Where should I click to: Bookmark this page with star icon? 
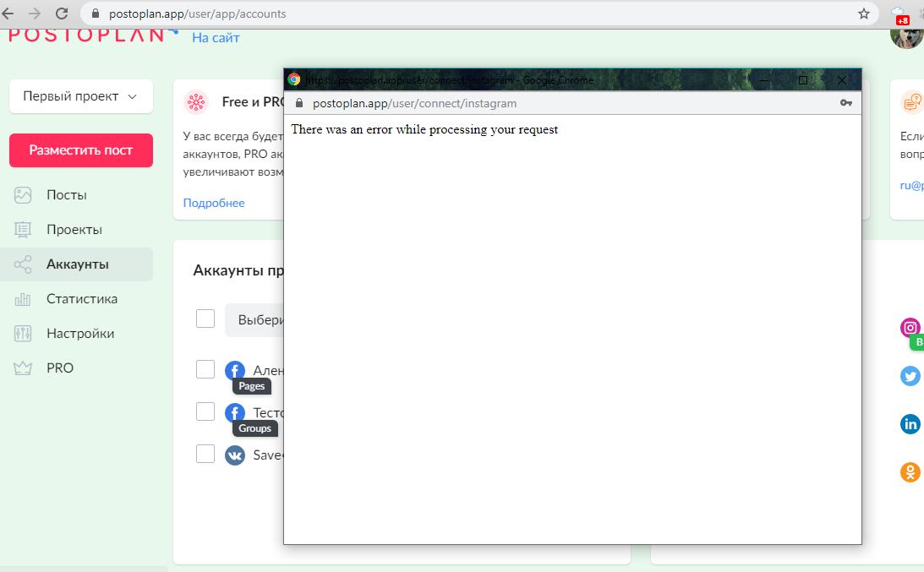[x=864, y=14]
